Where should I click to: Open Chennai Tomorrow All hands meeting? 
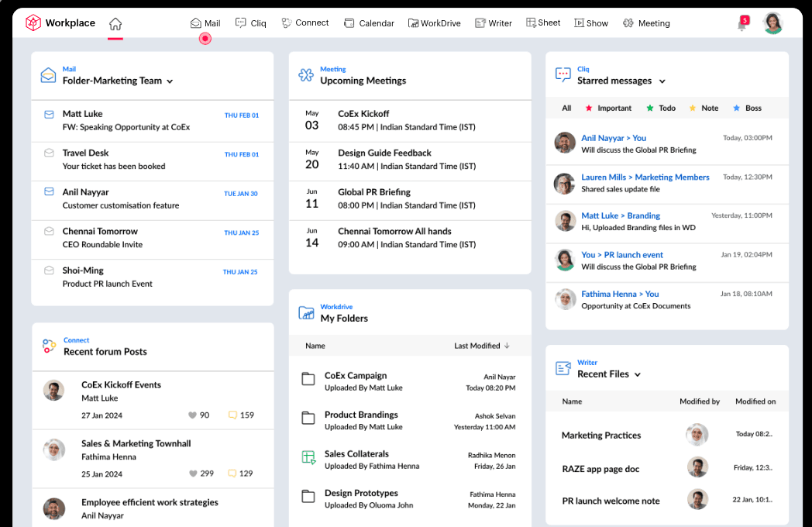pos(410,239)
